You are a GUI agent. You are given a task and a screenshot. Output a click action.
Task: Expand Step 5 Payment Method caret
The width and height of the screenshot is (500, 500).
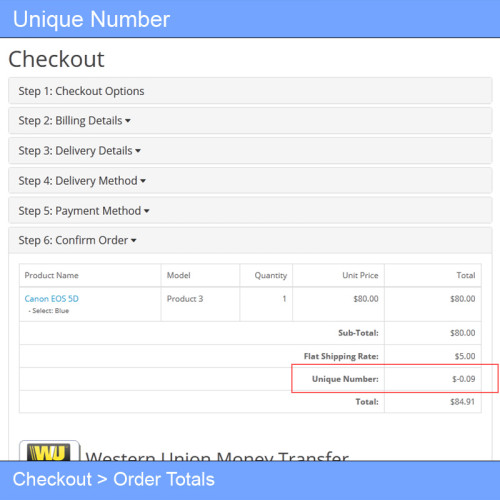(146, 211)
